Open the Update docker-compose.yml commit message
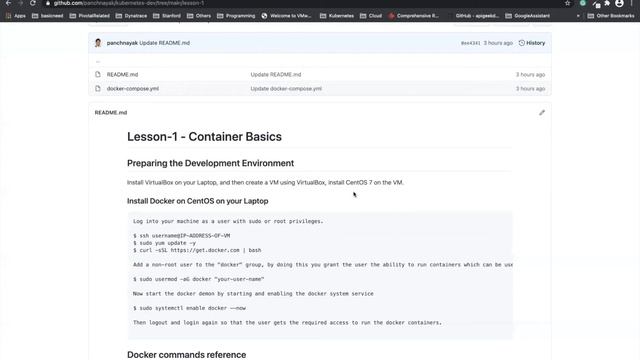The height and width of the screenshot is (360, 640). coord(286,89)
